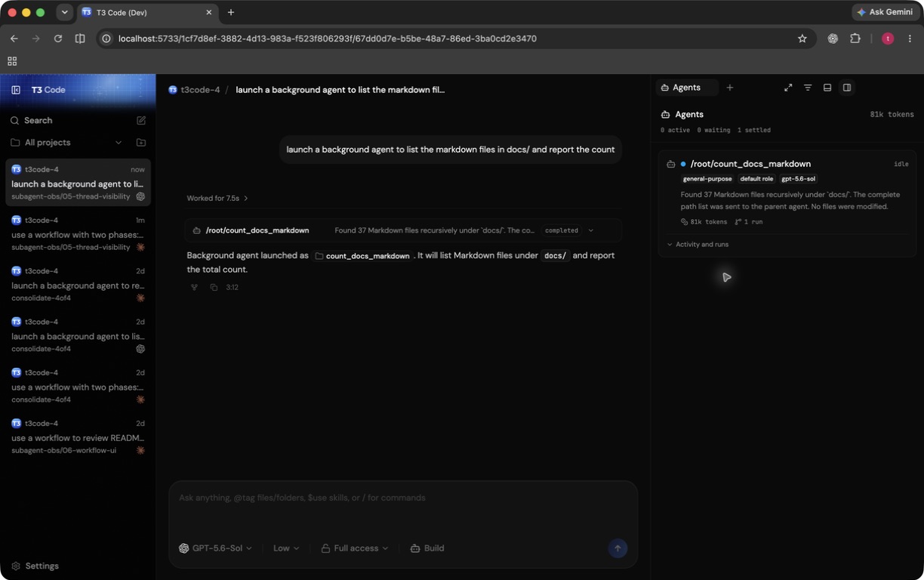Click the gpt-5.6-sol tag on agent card

click(x=799, y=179)
